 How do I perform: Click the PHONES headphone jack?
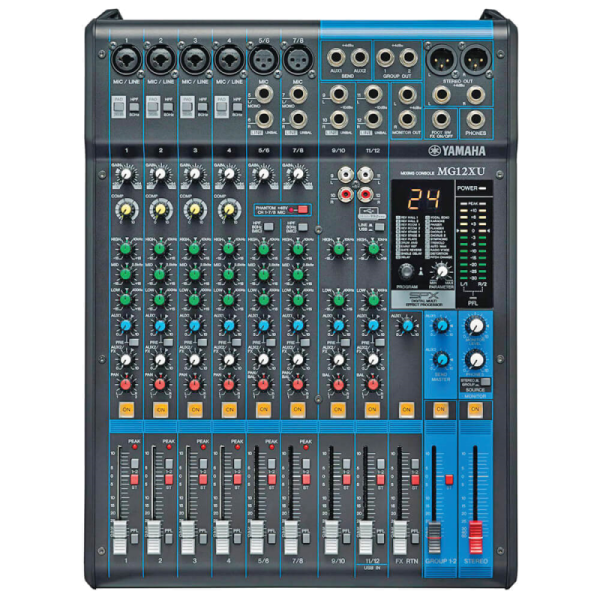[476, 119]
